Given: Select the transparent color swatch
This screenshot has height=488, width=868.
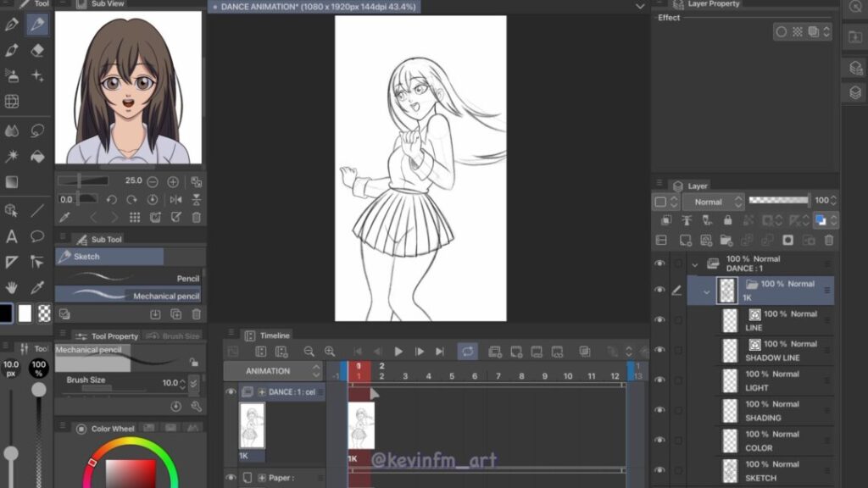Looking at the screenshot, I should click(44, 313).
